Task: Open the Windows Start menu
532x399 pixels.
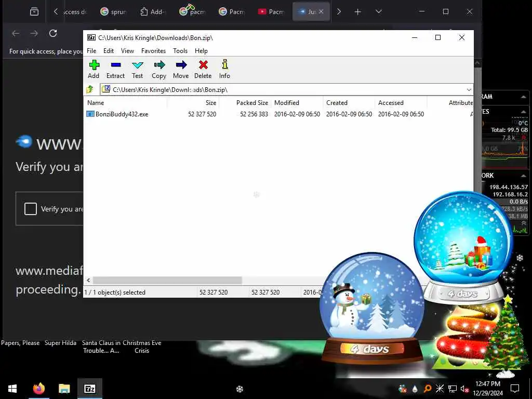Action: tap(12, 389)
